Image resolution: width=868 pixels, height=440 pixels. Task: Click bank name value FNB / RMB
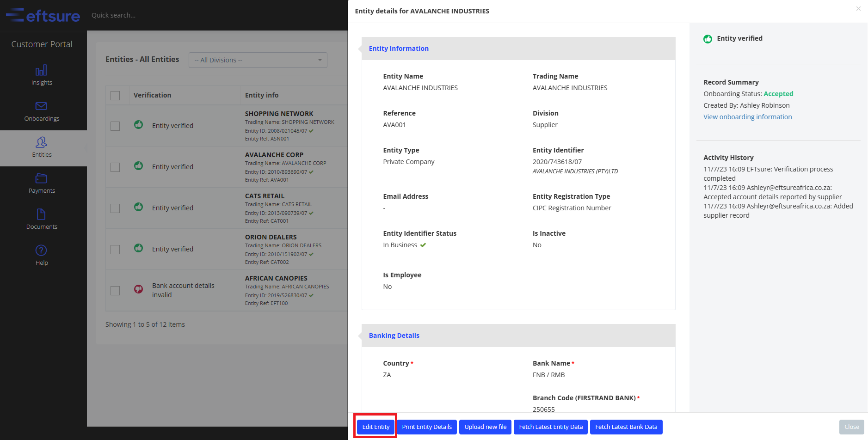[x=549, y=375]
